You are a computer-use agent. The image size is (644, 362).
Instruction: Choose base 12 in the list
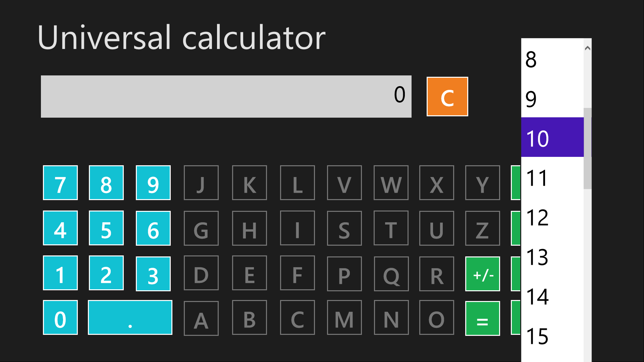coord(552,218)
